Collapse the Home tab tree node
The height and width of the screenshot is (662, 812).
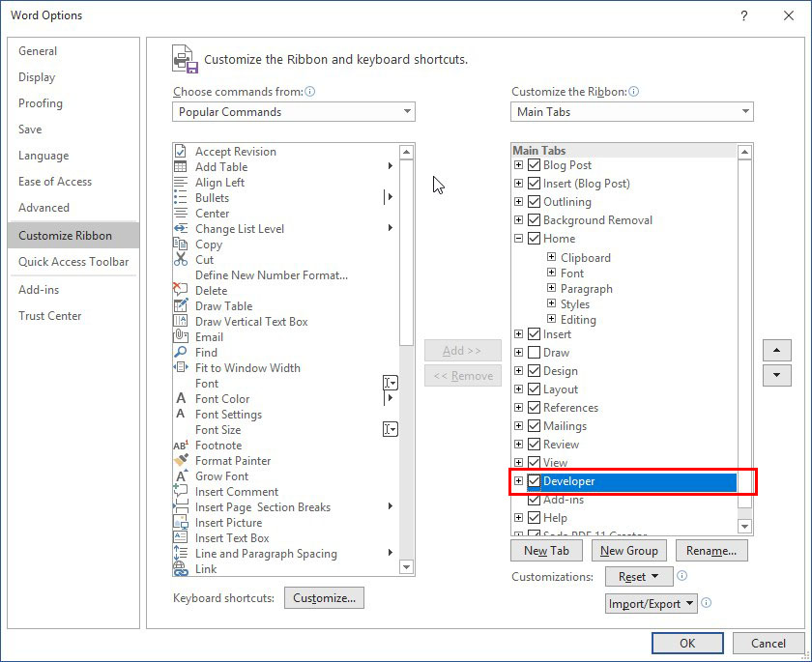[x=518, y=238]
